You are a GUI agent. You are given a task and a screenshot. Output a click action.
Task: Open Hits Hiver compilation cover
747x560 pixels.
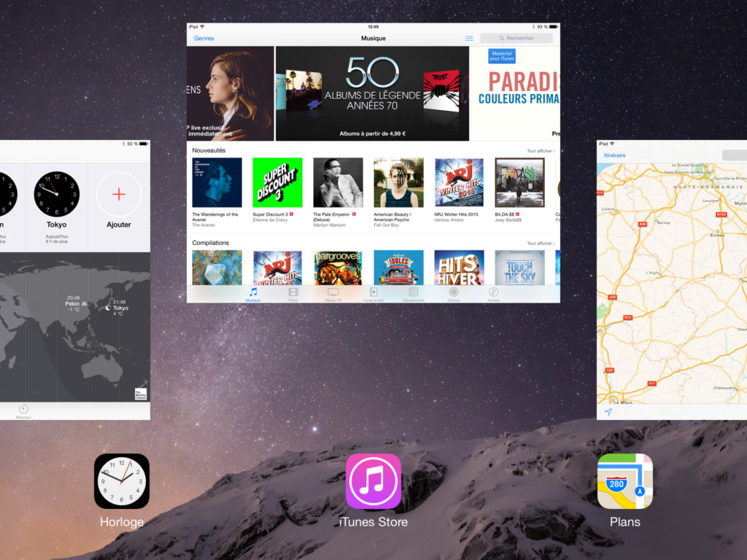459,268
